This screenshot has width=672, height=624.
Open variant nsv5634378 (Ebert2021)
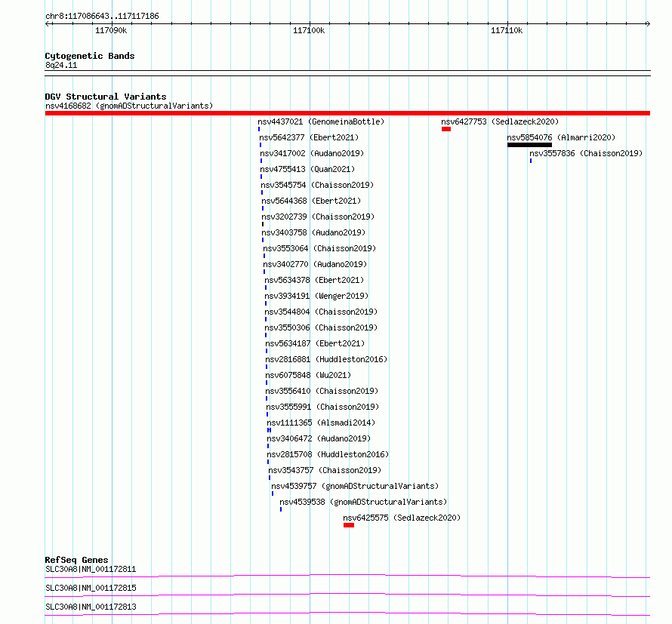(x=314, y=280)
